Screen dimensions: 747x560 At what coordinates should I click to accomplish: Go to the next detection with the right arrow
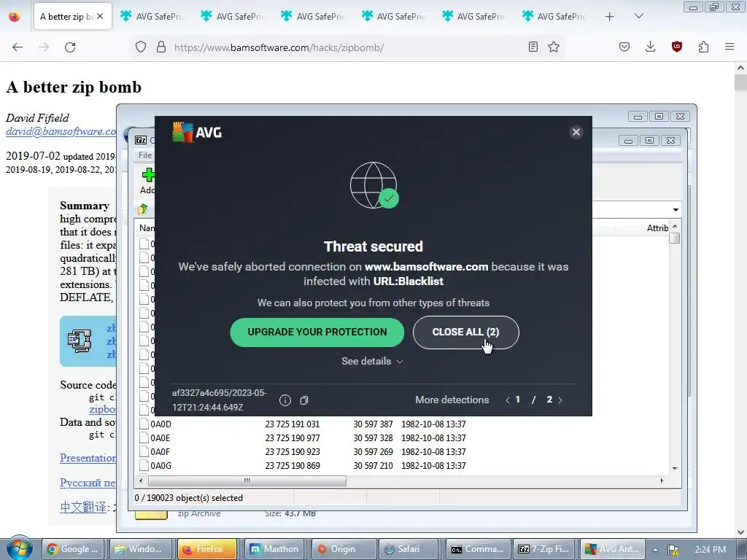[x=560, y=400]
